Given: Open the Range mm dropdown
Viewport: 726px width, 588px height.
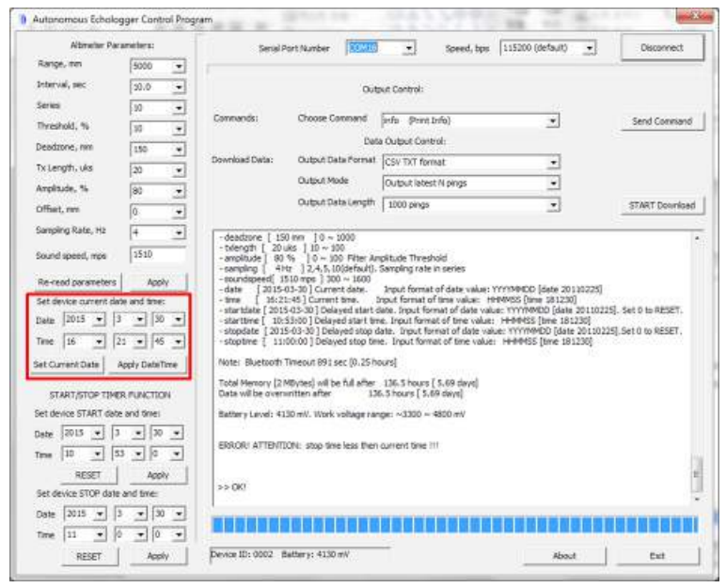Looking at the screenshot, I should (179, 67).
